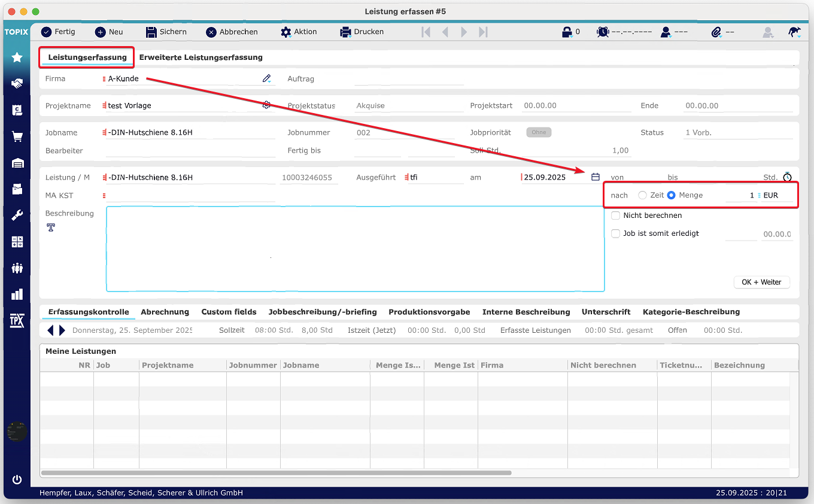This screenshot has width=814, height=504.
Task: Open the shopping cart module in sidebar
Action: [x=17, y=136]
